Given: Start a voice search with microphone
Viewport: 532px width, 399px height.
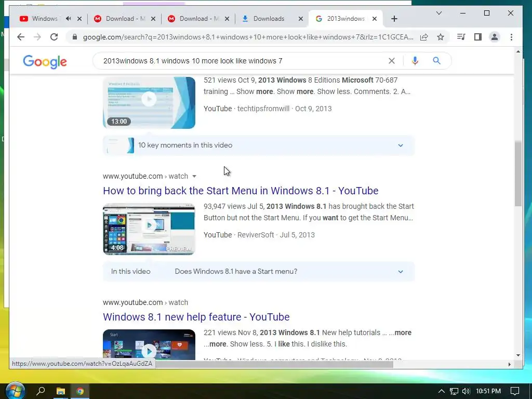Looking at the screenshot, I should 415,61.
